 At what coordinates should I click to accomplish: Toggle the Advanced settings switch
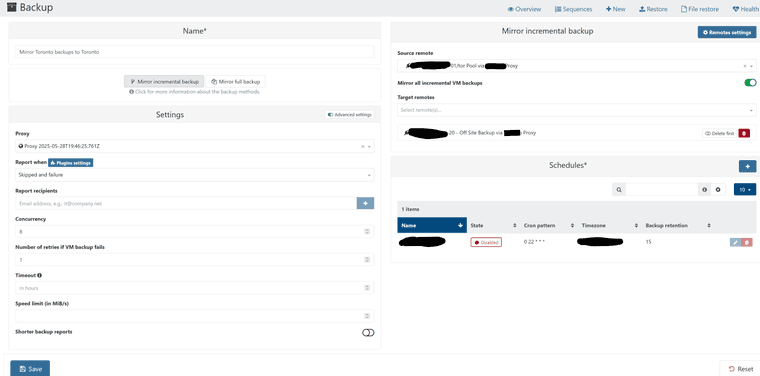[349, 115]
